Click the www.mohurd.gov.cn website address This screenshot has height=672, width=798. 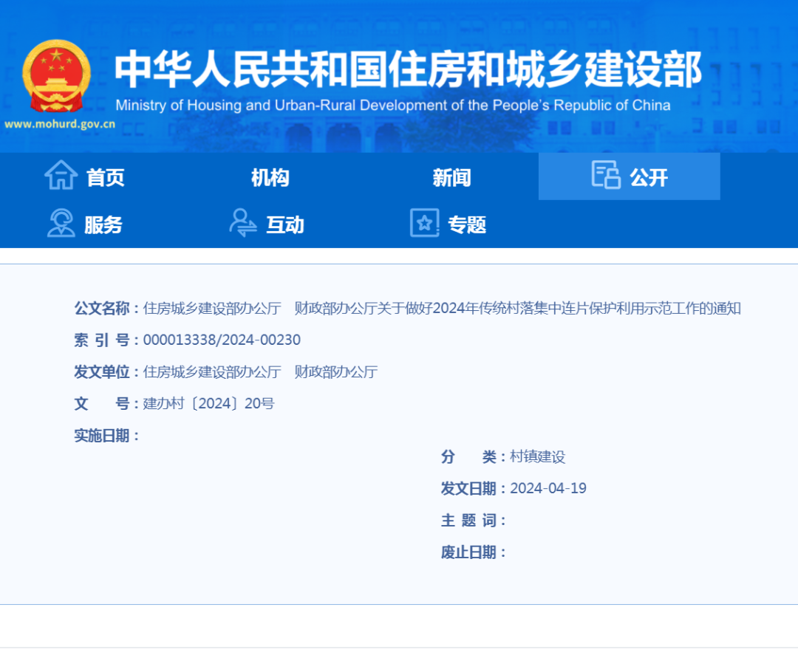coord(60,124)
